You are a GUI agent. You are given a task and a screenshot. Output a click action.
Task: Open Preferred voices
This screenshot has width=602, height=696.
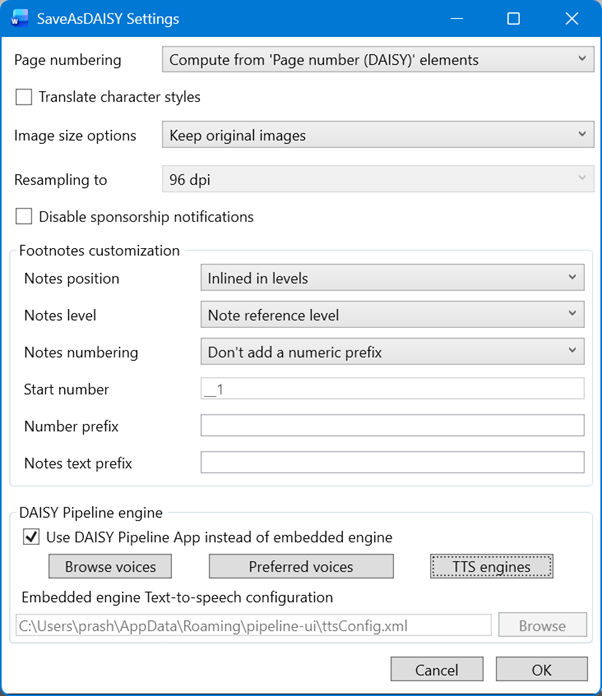(x=301, y=566)
